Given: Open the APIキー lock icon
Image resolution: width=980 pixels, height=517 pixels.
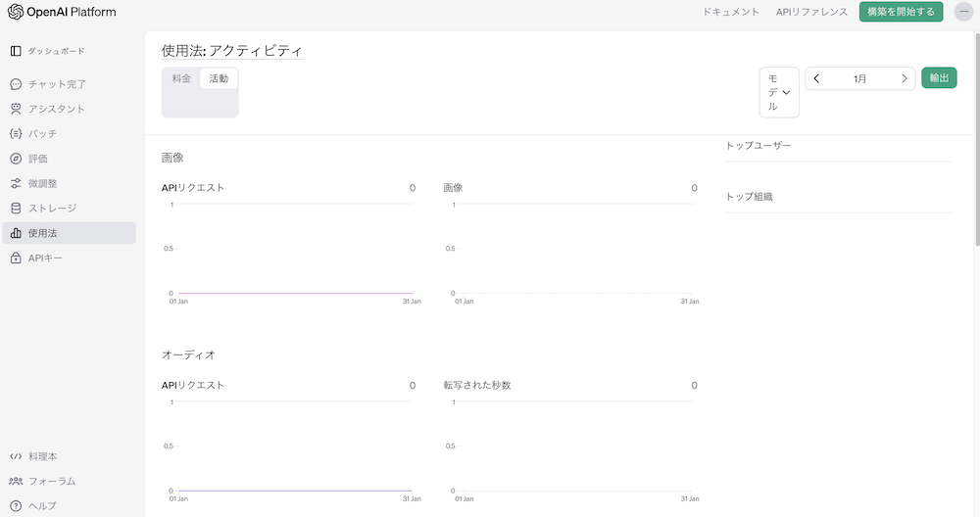Looking at the screenshot, I should [x=16, y=258].
